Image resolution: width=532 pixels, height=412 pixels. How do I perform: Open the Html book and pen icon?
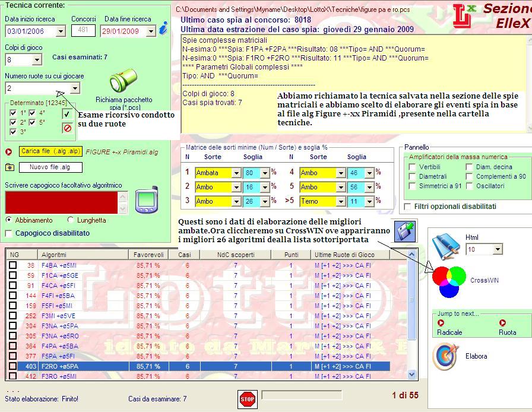click(x=445, y=246)
